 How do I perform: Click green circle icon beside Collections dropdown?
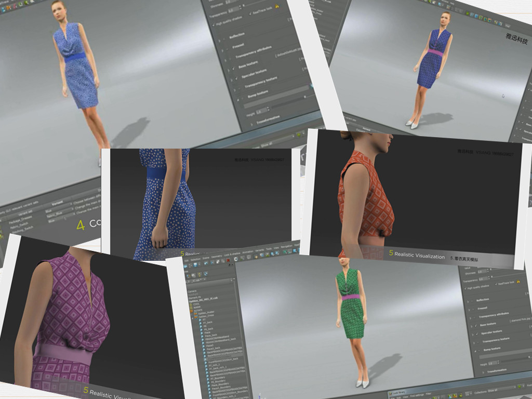520,387
